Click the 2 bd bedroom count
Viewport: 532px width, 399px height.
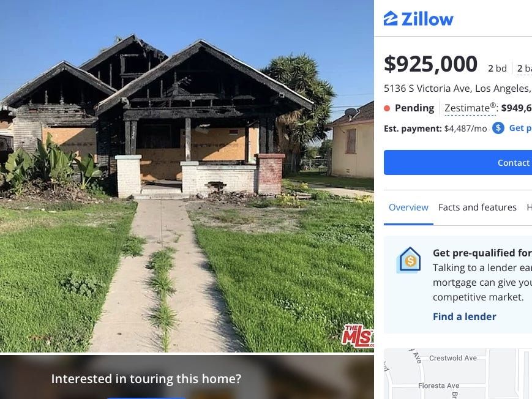(497, 68)
